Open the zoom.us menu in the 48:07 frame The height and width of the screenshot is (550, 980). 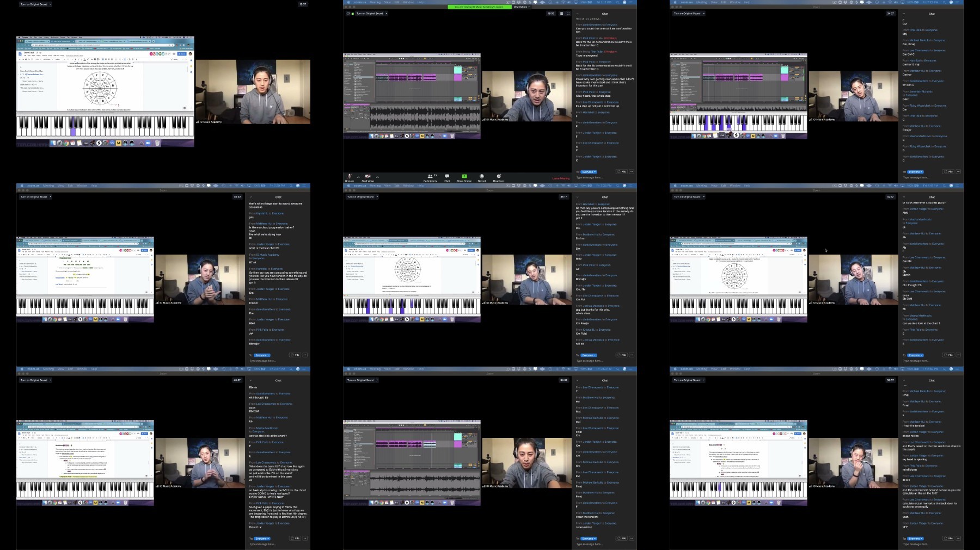pos(34,369)
